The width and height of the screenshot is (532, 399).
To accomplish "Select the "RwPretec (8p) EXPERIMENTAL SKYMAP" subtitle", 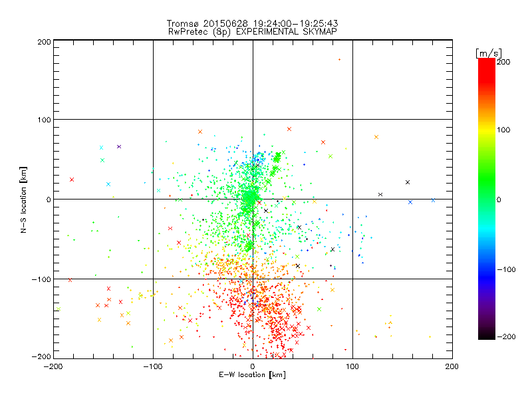I will (253, 32).
